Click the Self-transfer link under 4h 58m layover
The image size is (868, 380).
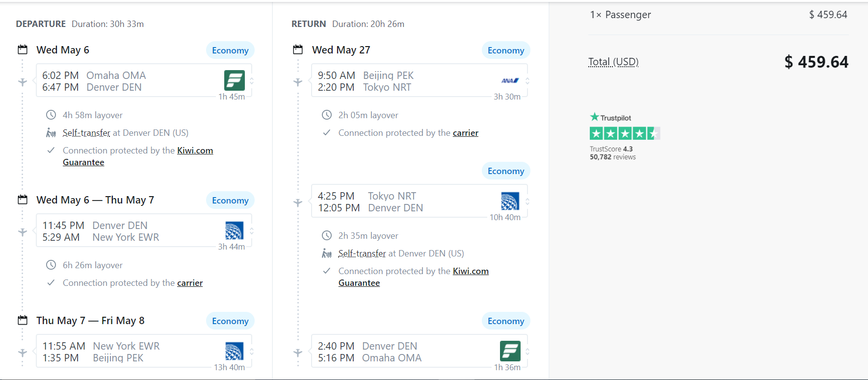click(86, 133)
